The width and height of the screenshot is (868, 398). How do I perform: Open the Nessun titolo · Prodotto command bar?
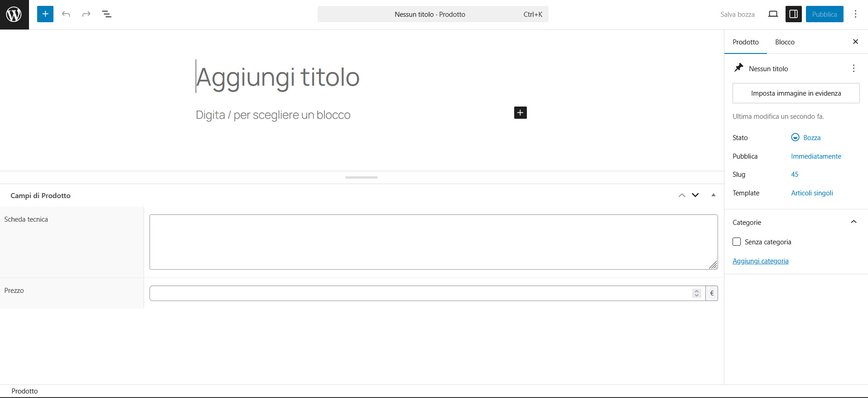pos(433,14)
